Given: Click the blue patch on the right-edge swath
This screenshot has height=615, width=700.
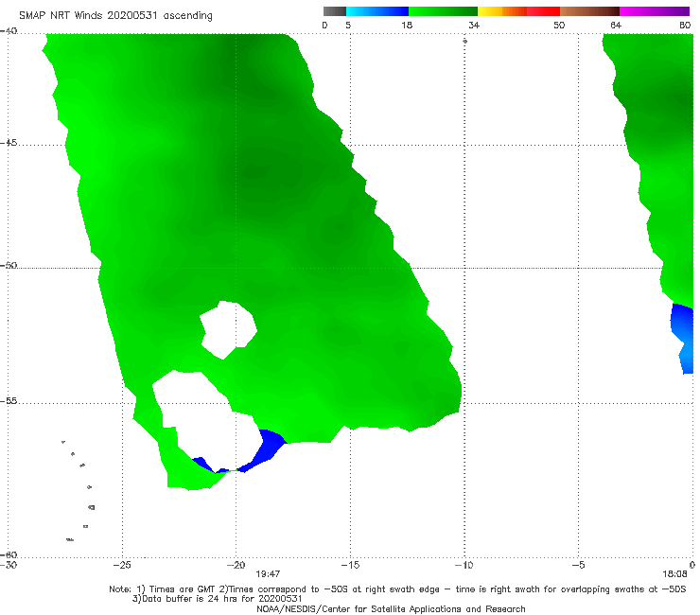Looking at the screenshot, I should point(683,337).
